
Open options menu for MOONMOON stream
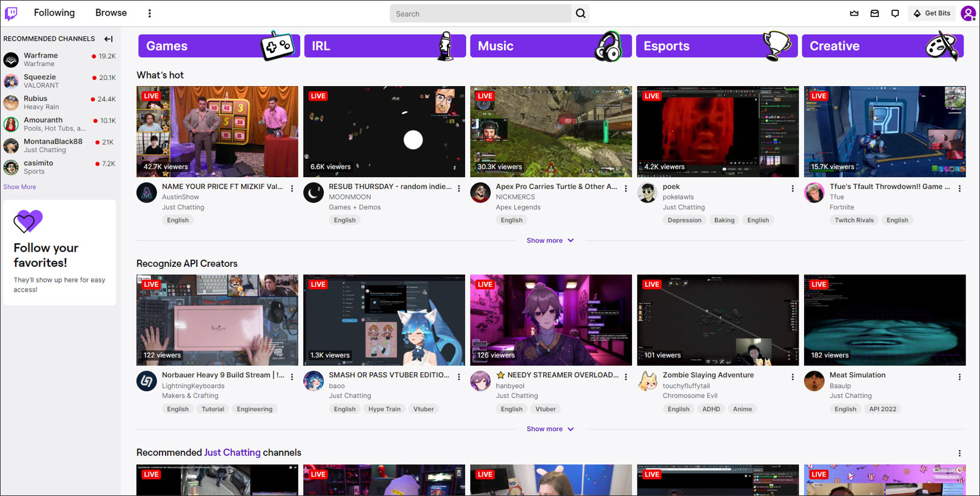tap(459, 189)
